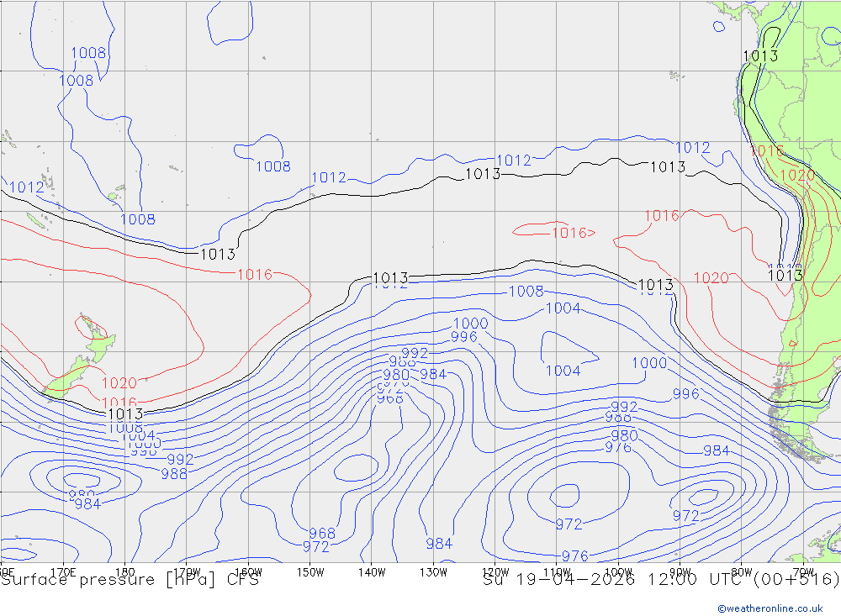
Task: Click the 1012 label left of 1008 near New Caledonia
Action: [26, 187]
